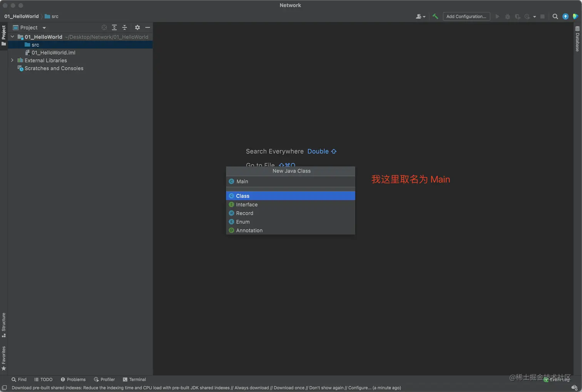This screenshot has height=392, width=582.
Task: Open the Profiler tool window
Action: (x=104, y=379)
